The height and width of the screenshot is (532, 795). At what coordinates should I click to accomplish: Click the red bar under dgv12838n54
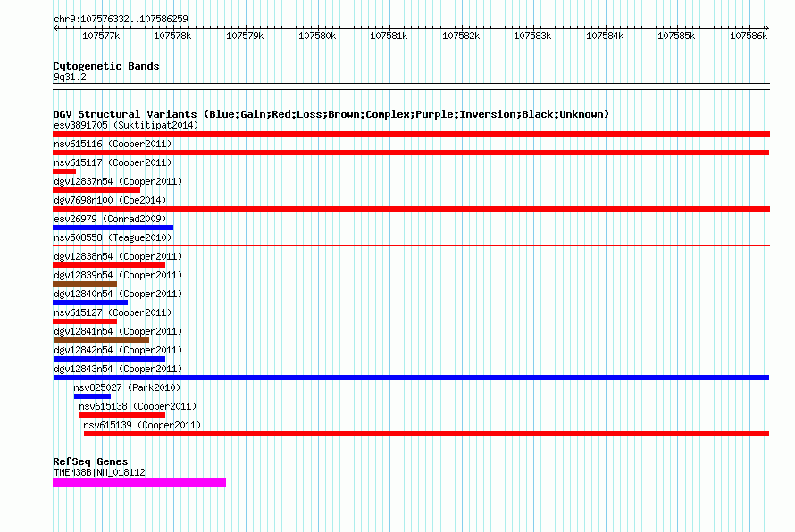click(109, 265)
